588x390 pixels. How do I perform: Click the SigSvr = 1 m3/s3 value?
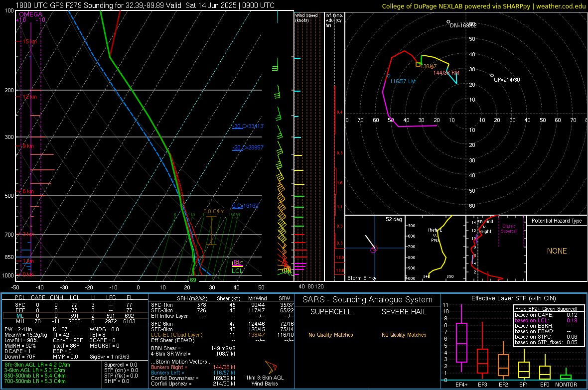110,357
